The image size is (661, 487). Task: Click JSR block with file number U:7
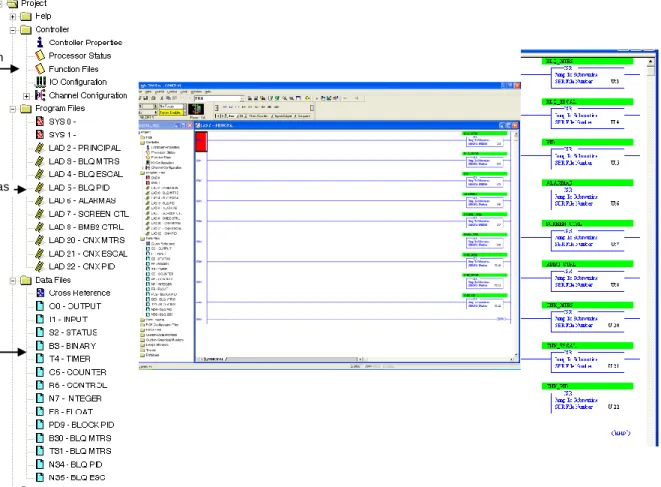[587, 239]
